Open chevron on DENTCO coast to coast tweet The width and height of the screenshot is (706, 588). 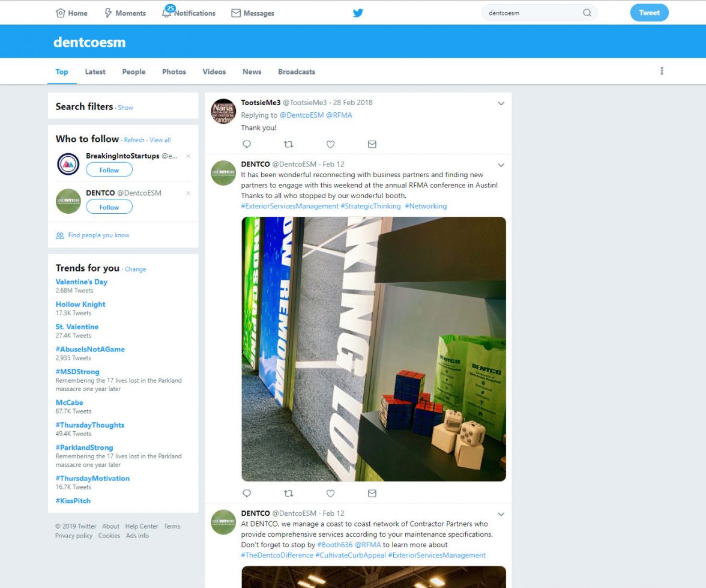501,515
